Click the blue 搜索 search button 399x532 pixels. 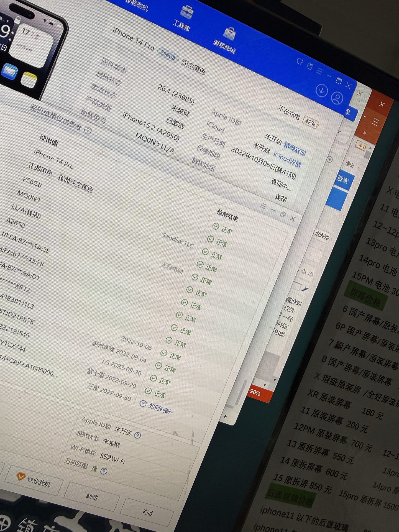342,180
